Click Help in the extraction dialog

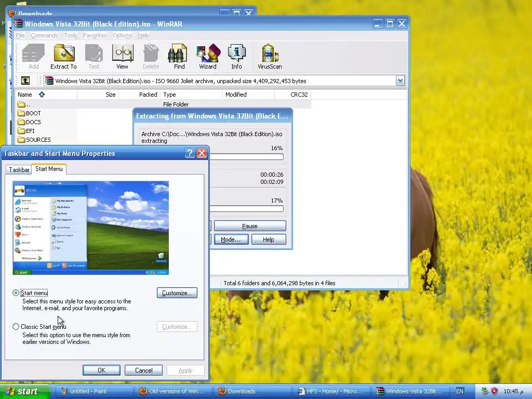tap(269, 240)
